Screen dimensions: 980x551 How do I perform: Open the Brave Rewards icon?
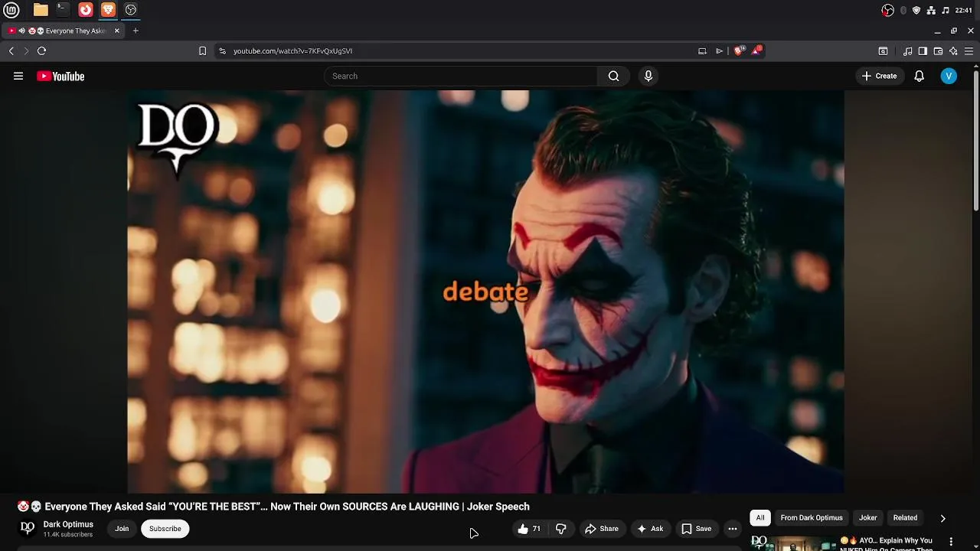coord(756,51)
